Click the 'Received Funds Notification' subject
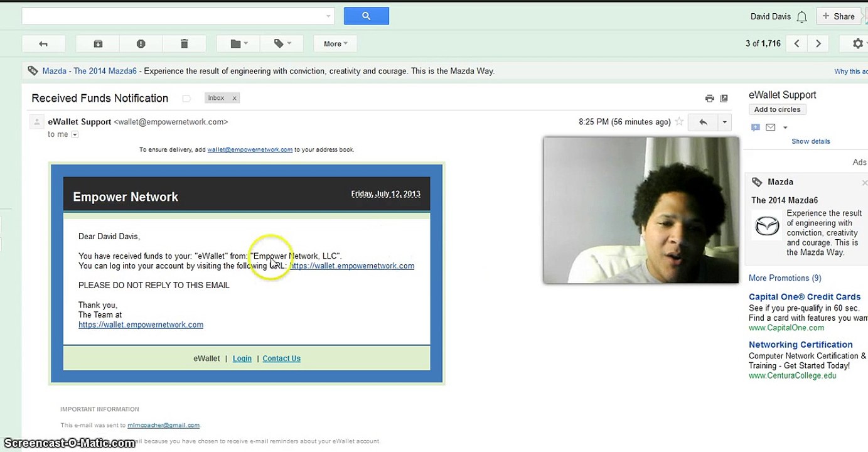The image size is (868, 452). (x=100, y=98)
